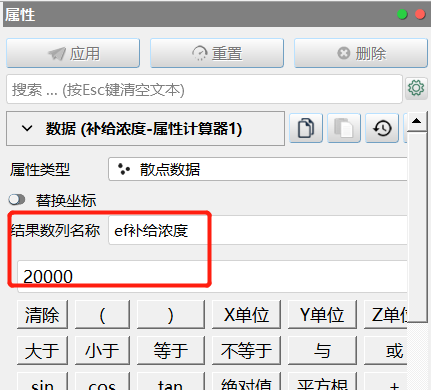The width and height of the screenshot is (431, 390).
Task: Insert tan function
Action: (171, 382)
